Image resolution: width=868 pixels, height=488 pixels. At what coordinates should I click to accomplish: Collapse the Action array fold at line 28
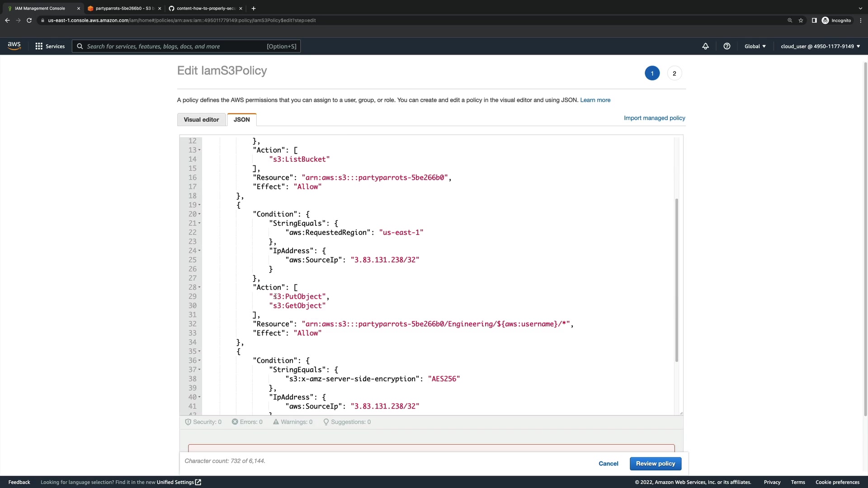[x=199, y=287]
